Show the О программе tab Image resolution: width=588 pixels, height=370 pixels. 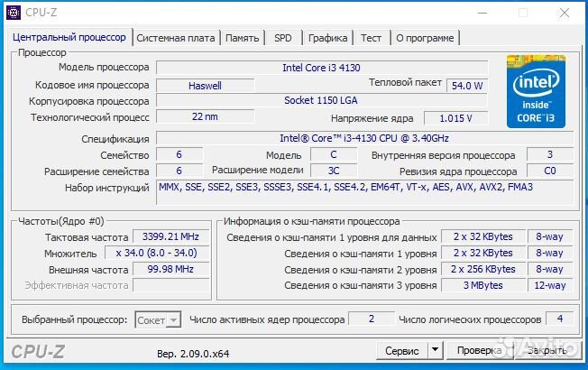[x=426, y=38]
